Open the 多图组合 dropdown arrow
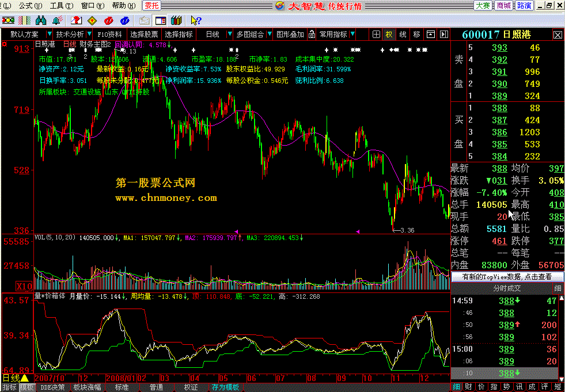 click(269, 35)
